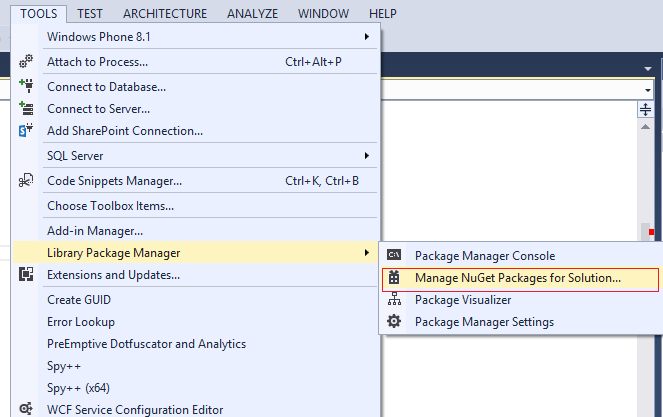Click the Connect to Server icon
663x417 pixels.
26,108
